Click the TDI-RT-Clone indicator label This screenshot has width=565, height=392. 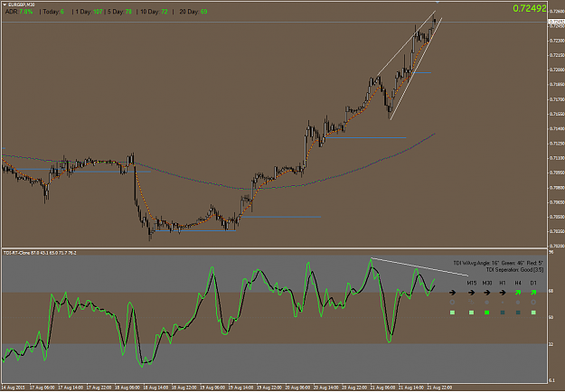(40, 253)
